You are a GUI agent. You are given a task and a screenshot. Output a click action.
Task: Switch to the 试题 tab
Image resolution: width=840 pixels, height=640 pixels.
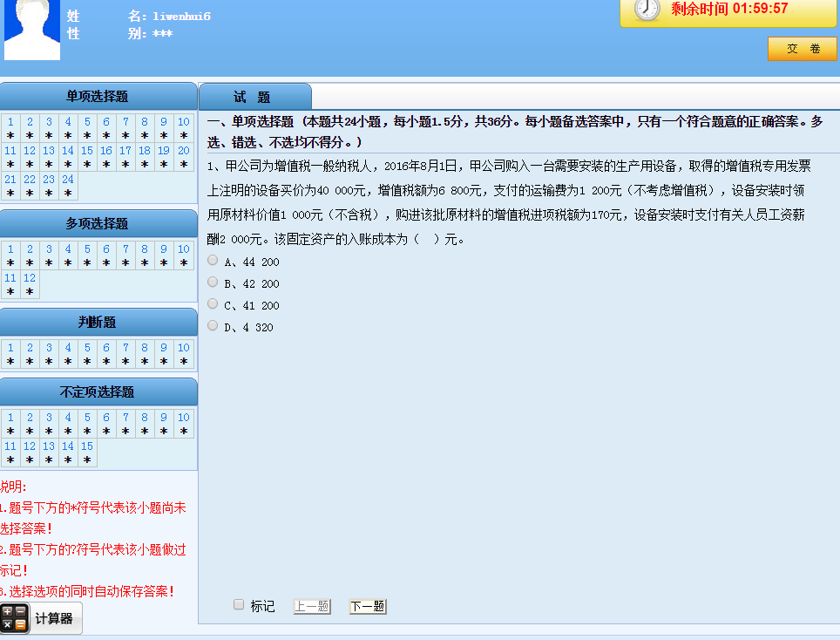click(254, 97)
